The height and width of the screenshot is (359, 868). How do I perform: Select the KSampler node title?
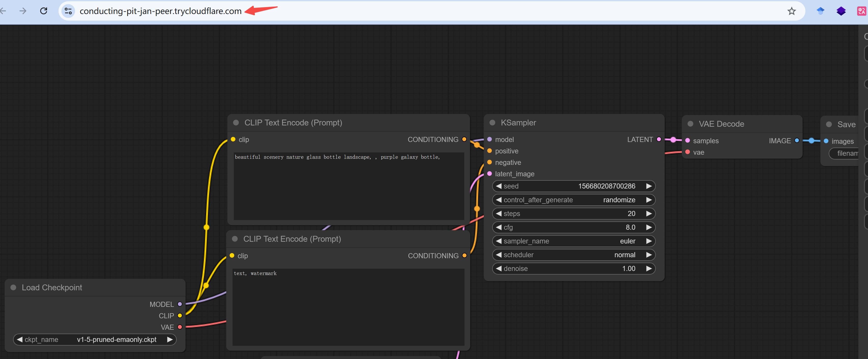pos(518,123)
